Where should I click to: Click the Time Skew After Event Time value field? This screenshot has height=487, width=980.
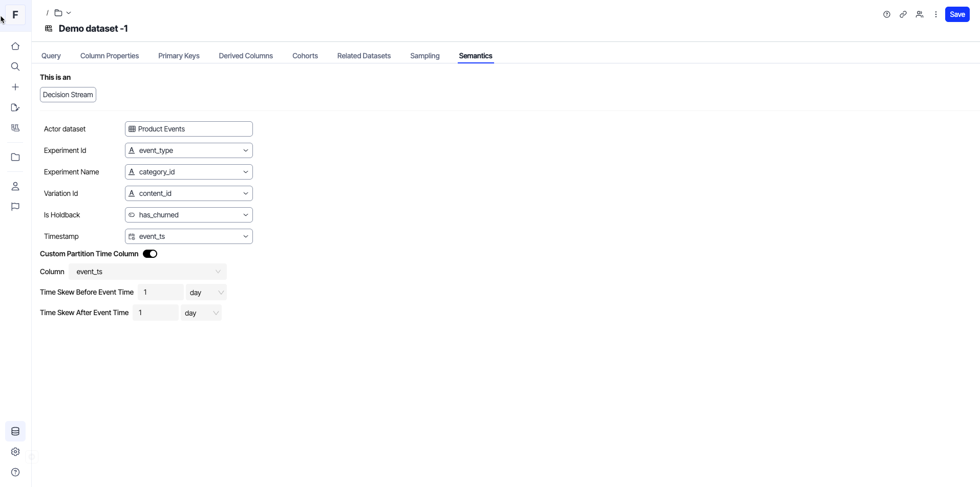point(156,312)
